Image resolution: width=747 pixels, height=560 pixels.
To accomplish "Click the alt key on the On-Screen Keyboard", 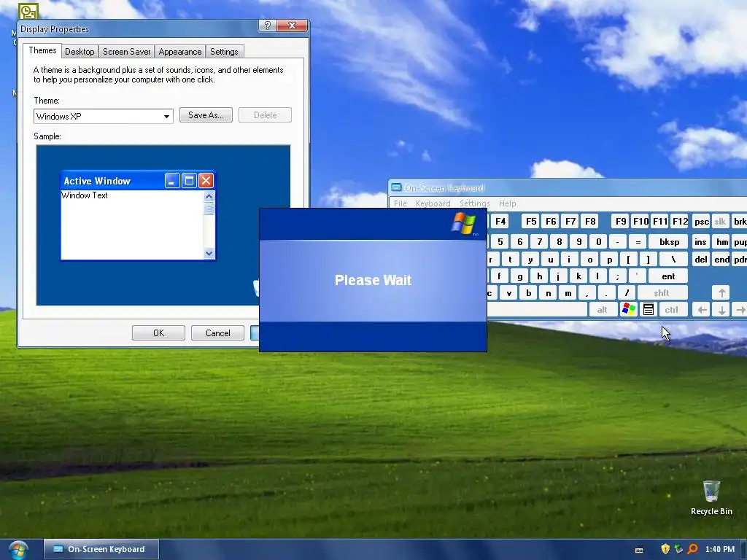I will [602, 309].
